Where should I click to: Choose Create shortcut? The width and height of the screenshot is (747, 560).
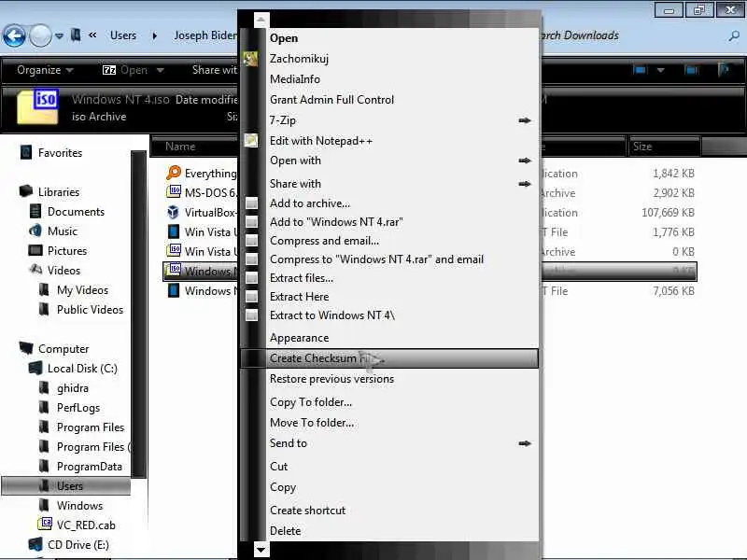point(390,510)
